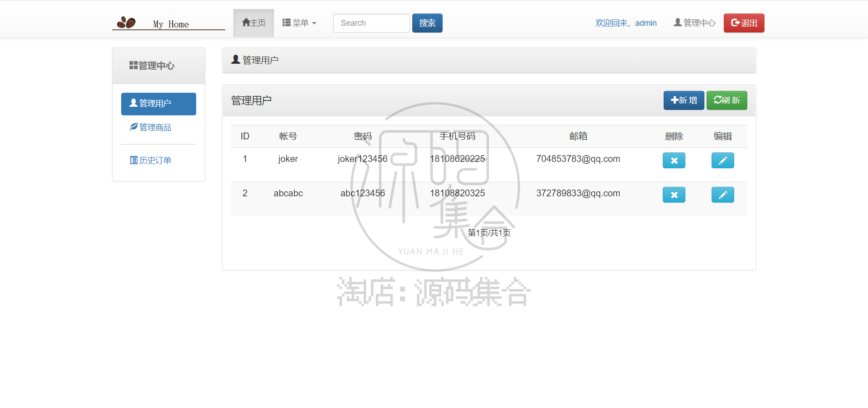Click the 新增 add user button

(684, 100)
